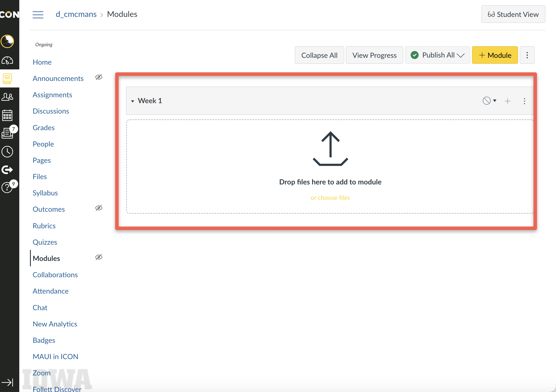Open the Groups icon in the sidebar
Image resolution: width=556 pixels, height=392 pixels.
tap(7, 96)
